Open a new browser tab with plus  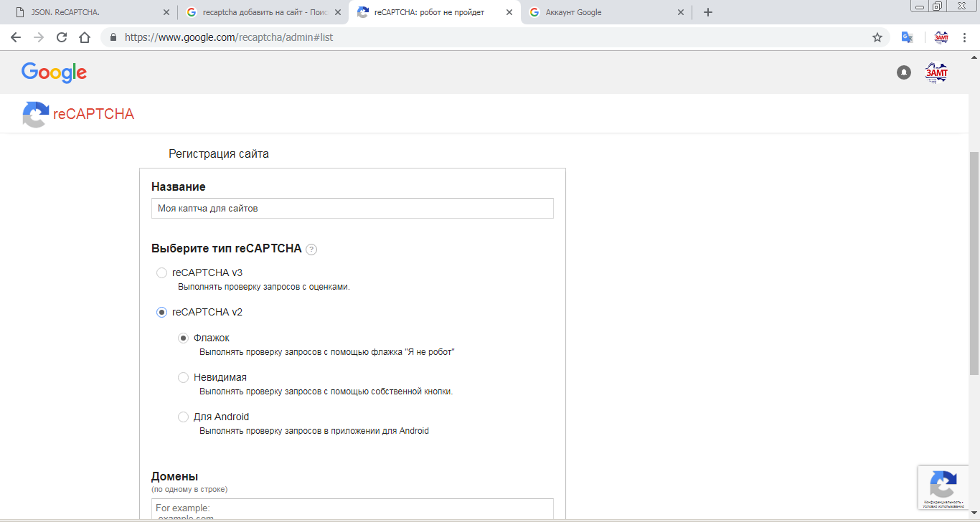[708, 12]
